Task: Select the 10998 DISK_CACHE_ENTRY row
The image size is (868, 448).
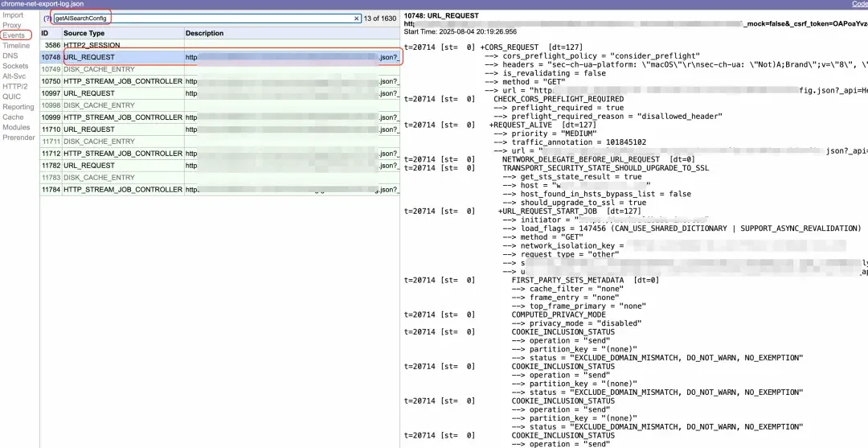Action: click(219, 105)
